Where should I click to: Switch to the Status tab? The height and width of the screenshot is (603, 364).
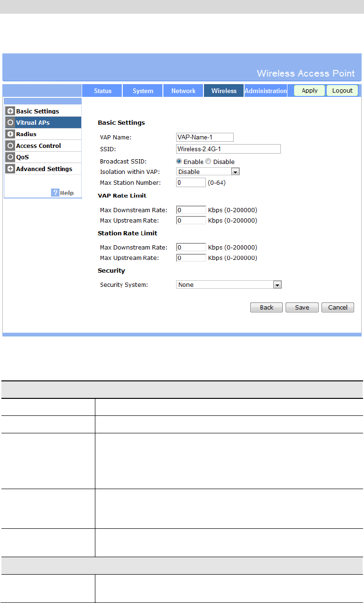[102, 91]
